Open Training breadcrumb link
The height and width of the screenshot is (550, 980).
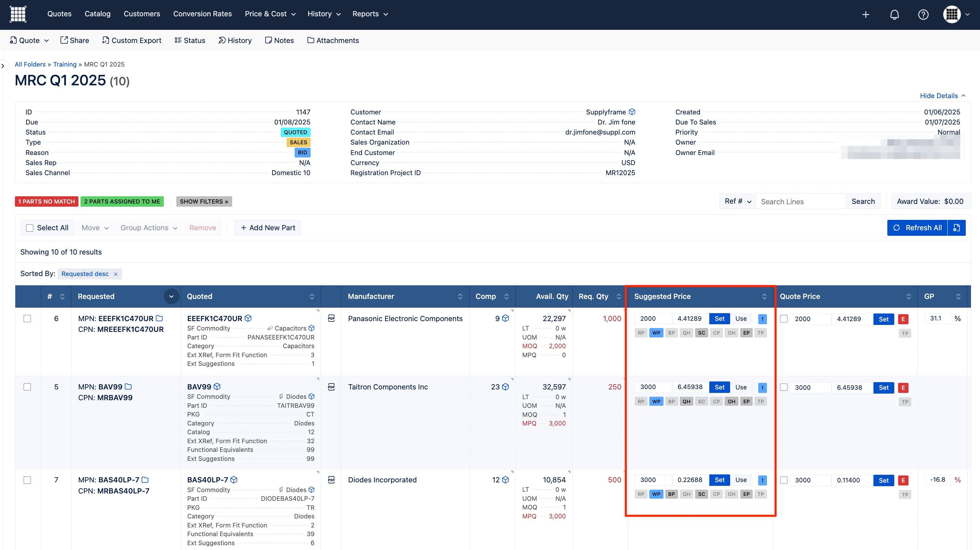point(65,64)
